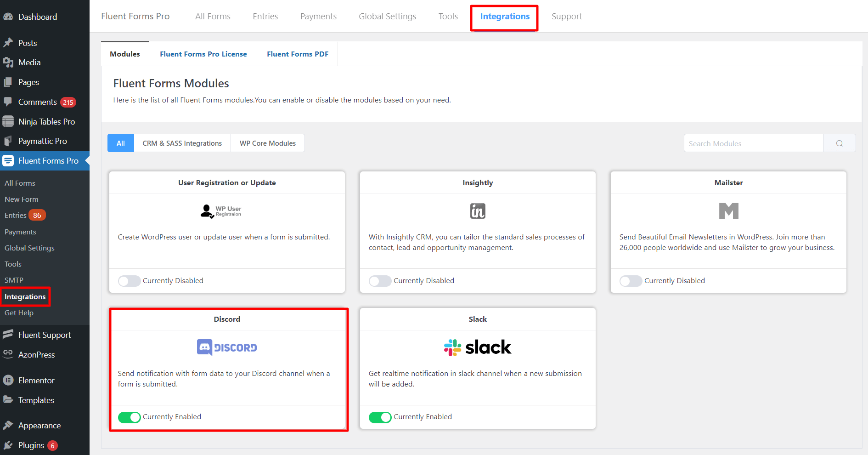Disable the Discord module toggle
Image resolution: width=868 pixels, height=455 pixels.
pos(129,417)
